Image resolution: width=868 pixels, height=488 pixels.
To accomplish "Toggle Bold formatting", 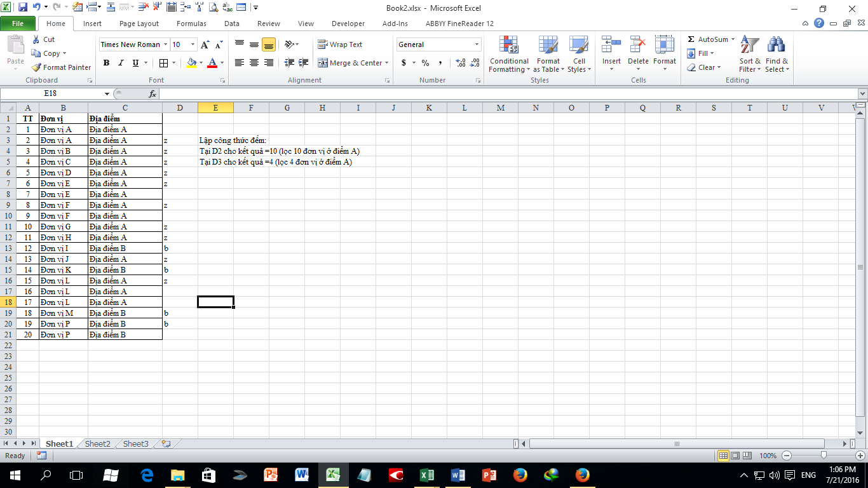I will point(106,63).
